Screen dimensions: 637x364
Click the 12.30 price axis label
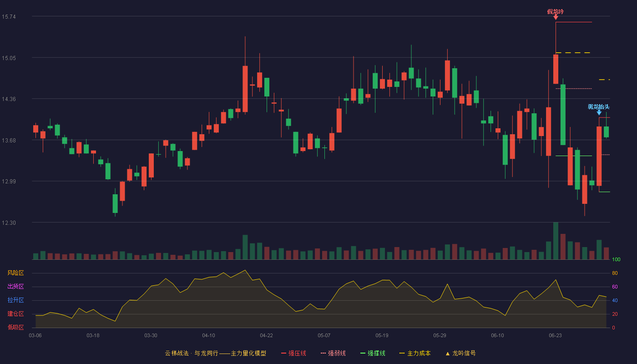(9, 223)
